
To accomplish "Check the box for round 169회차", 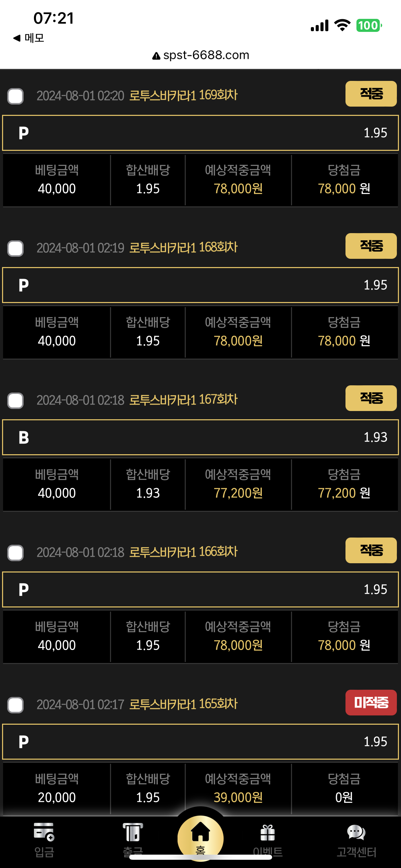I will point(16,96).
